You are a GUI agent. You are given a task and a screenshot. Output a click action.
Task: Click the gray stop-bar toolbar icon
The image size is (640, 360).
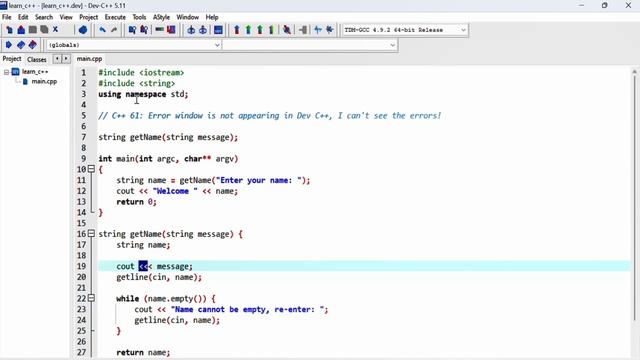coord(303,30)
